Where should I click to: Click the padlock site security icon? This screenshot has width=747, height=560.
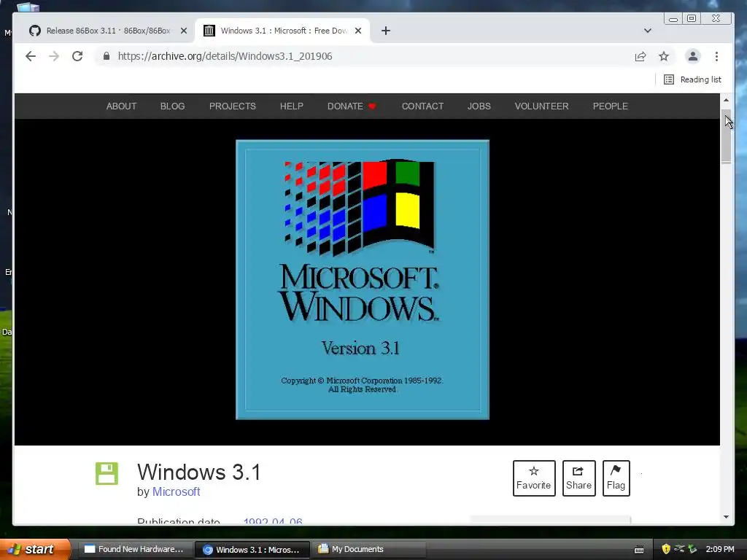[x=107, y=56]
